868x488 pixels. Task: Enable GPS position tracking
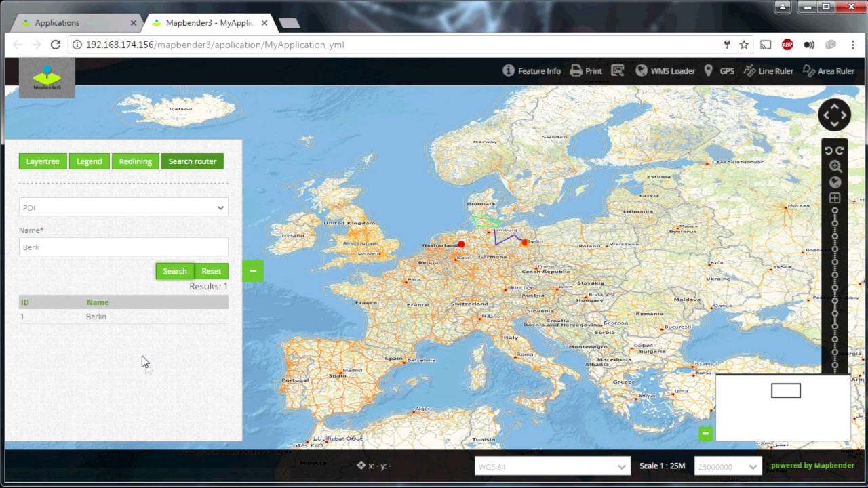719,70
